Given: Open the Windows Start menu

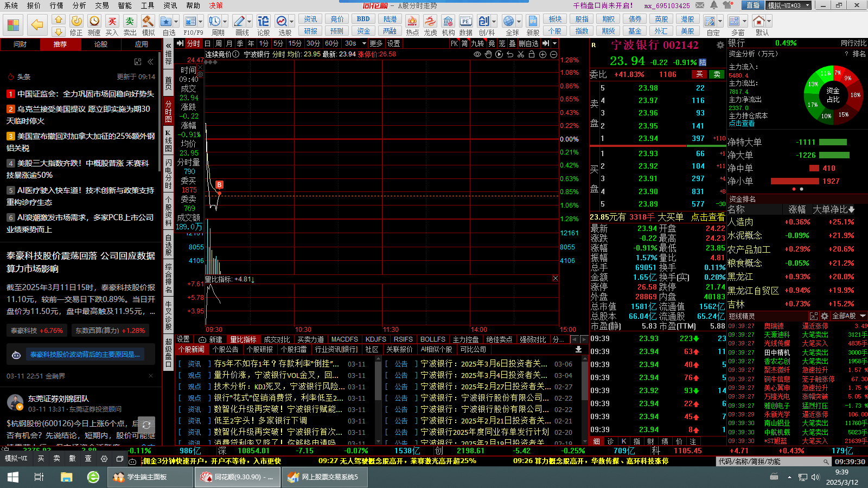Looking at the screenshot, I should click(13, 477).
